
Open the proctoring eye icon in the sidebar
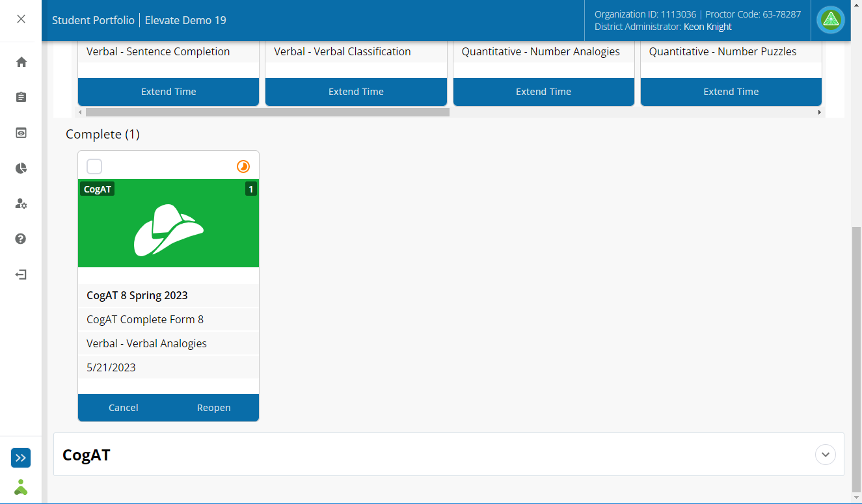point(21,133)
